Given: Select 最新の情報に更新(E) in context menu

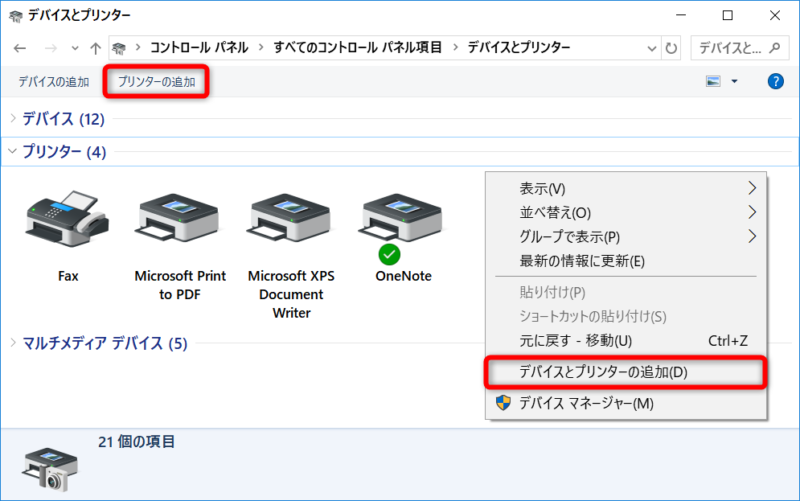Looking at the screenshot, I should pos(582,261).
